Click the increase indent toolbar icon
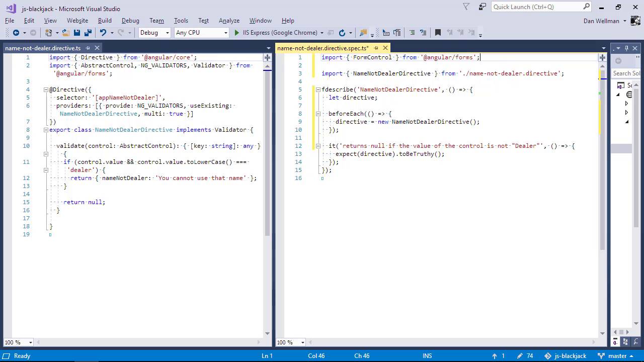This screenshot has height=362, width=644. [x=397, y=33]
